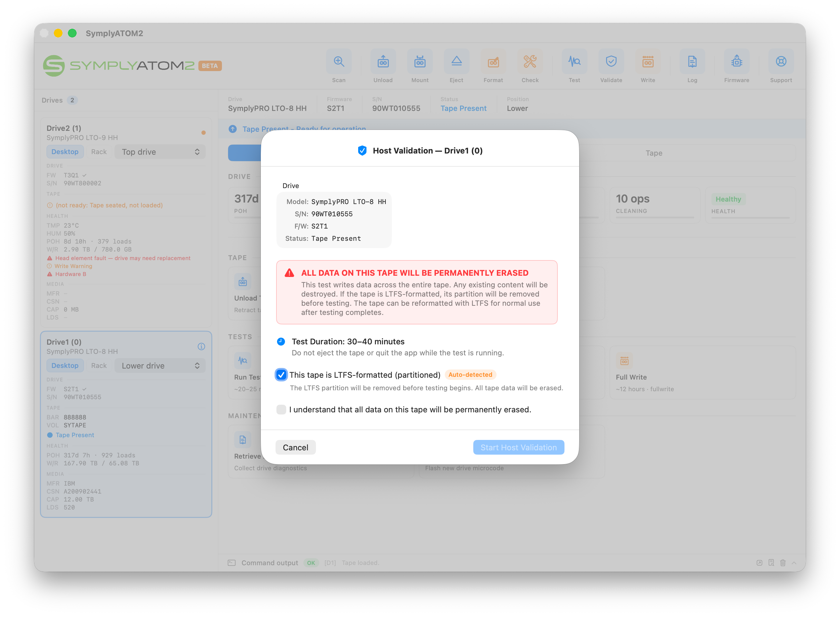
Task: Click the HEALTH progress bar
Action: pos(750,218)
